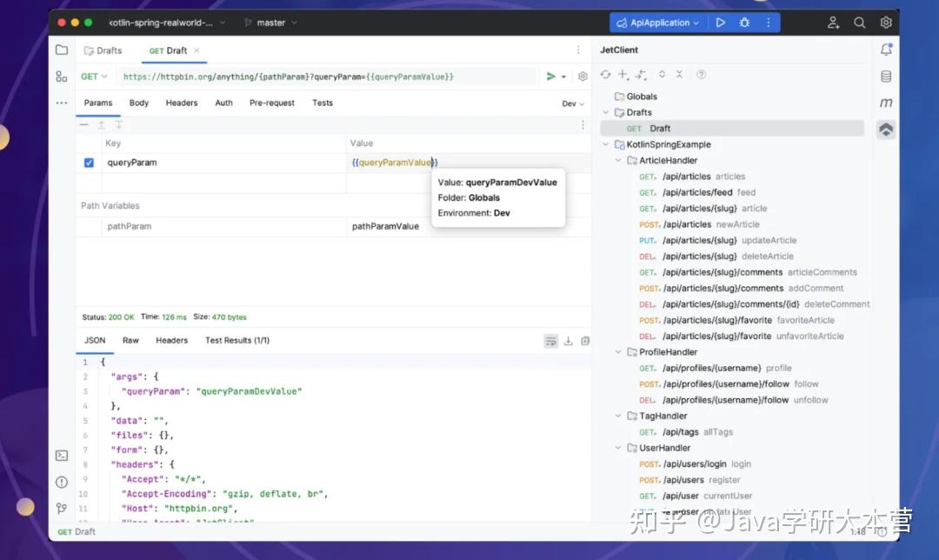939x560 pixels.
Task: Open the Search everywhere magnifier icon
Action: (859, 22)
